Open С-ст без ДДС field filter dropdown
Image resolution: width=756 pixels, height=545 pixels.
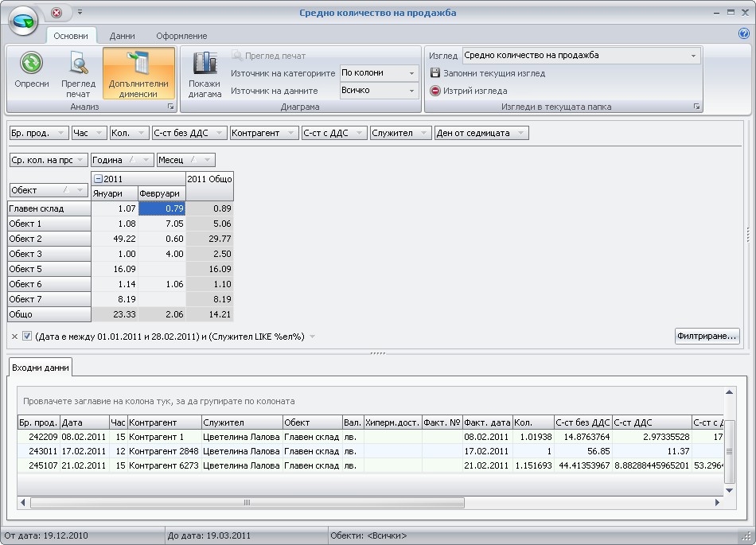[220, 133]
